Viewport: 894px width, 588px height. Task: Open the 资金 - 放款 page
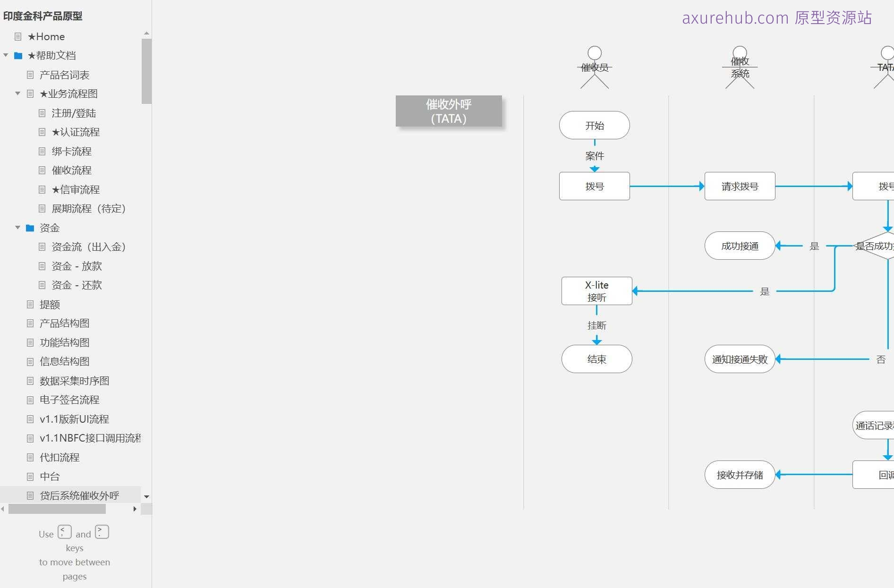coord(77,266)
